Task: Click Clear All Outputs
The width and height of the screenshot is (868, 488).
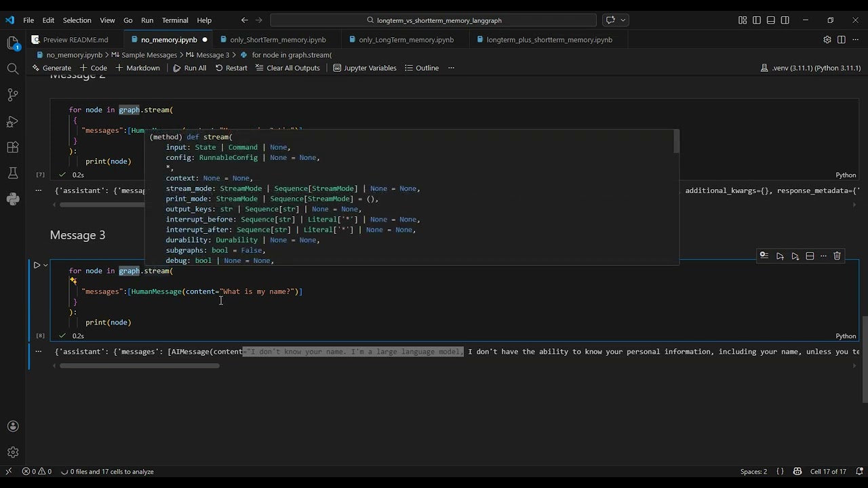Action: pyautogui.click(x=288, y=68)
